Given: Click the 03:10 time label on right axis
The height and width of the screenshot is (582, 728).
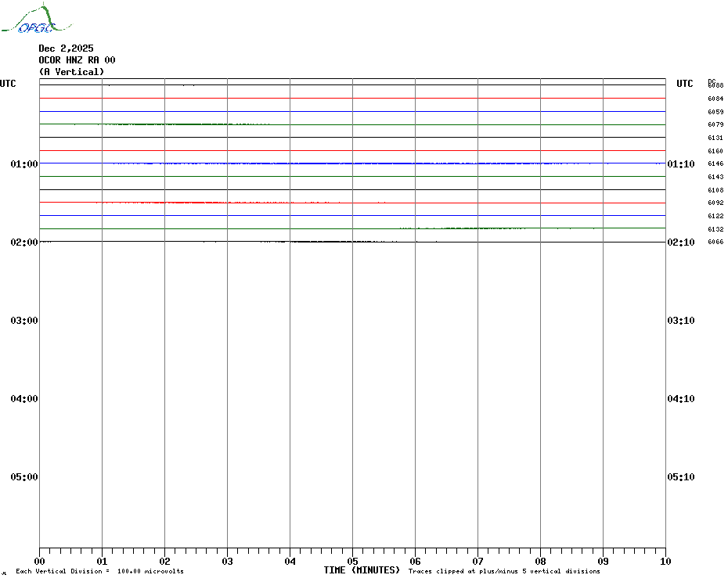Looking at the screenshot, I should click(680, 321).
